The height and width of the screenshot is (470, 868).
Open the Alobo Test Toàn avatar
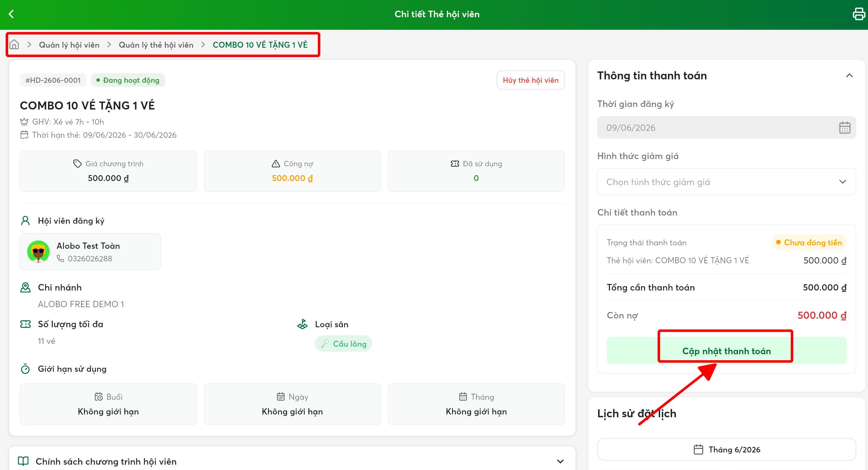point(38,252)
